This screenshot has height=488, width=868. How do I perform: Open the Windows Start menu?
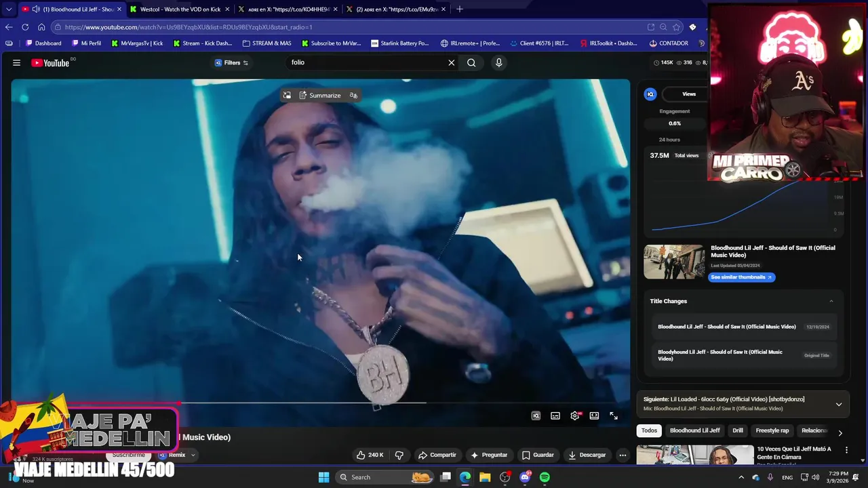[323, 477]
